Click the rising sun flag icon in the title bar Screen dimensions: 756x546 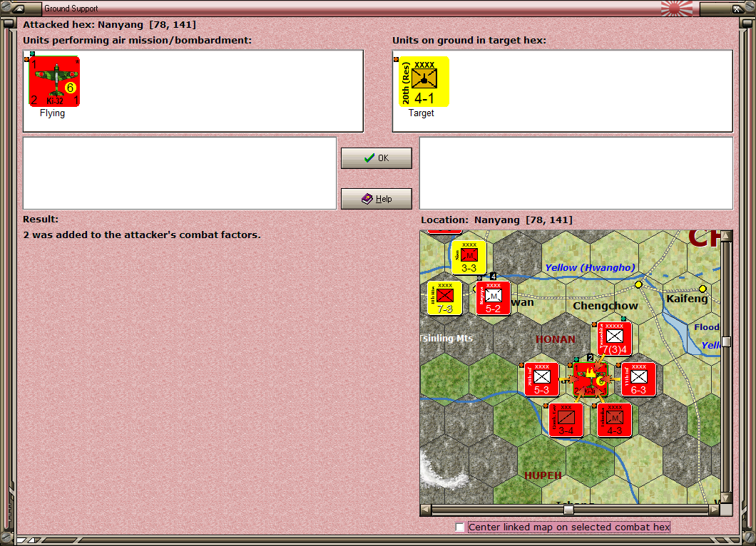[x=676, y=9]
